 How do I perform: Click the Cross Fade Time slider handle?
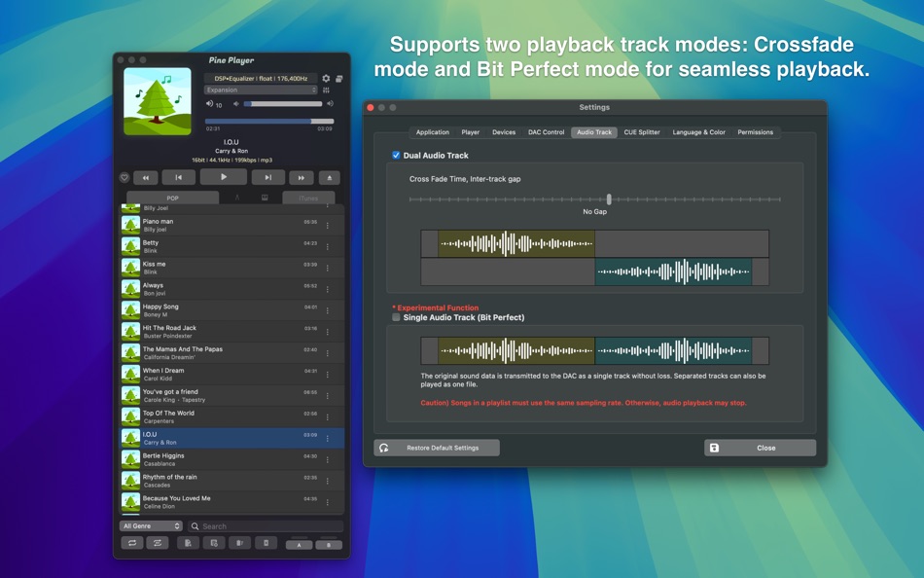[x=609, y=199]
